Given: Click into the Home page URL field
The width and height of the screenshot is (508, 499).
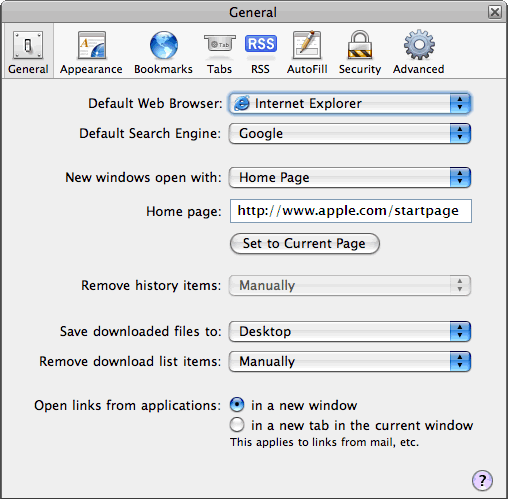Looking at the screenshot, I should pos(351,211).
